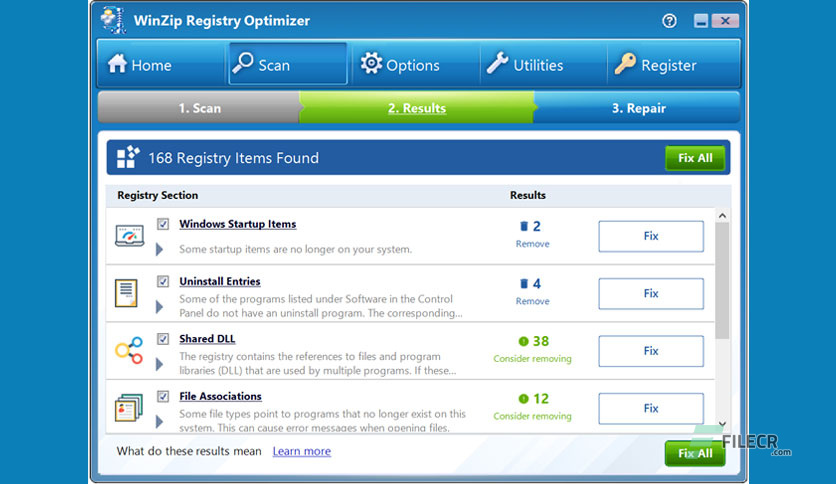
Task: Fix the File Associations issues
Action: (x=651, y=408)
